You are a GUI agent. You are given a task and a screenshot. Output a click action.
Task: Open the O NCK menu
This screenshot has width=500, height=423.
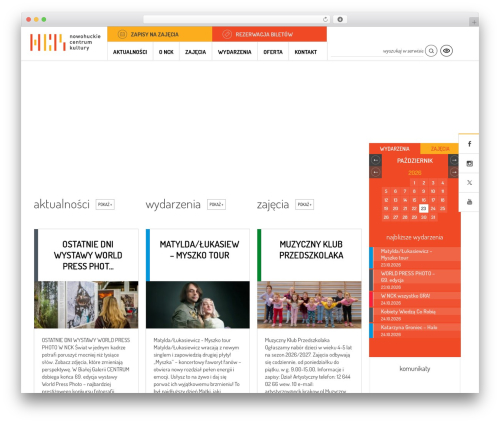coord(166,52)
